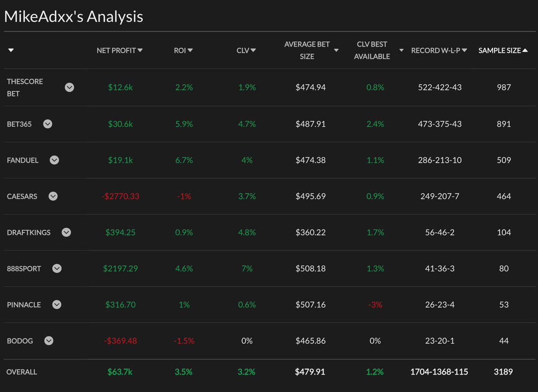Click 888Sport CLV value 7%
538x392 pixels.
click(247, 269)
